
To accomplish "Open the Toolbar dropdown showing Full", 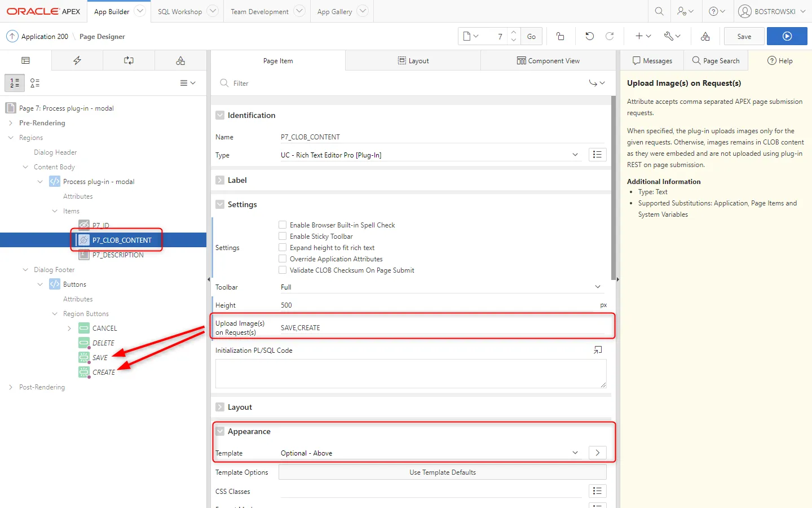I will (440, 287).
